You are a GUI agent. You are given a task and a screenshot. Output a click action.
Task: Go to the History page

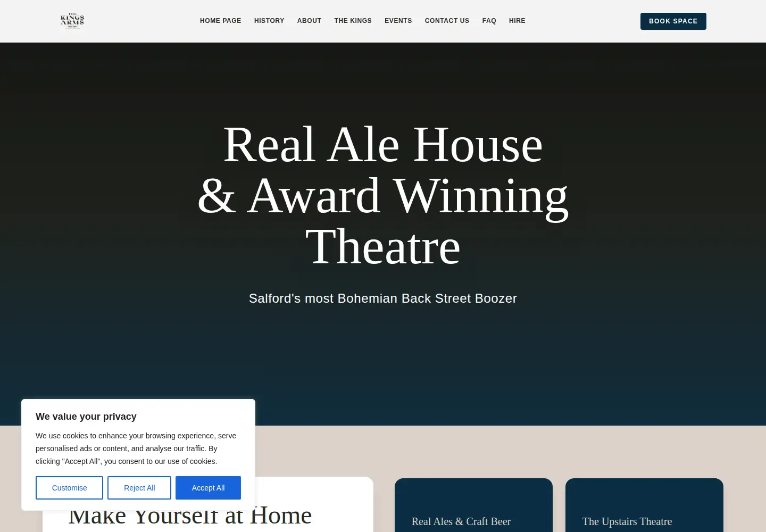(269, 21)
